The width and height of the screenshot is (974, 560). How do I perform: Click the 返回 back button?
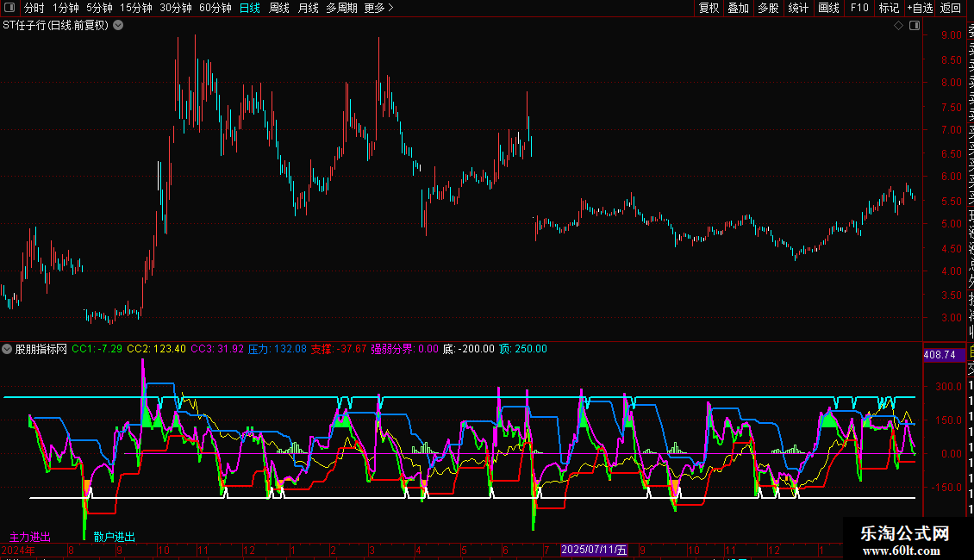click(x=951, y=8)
